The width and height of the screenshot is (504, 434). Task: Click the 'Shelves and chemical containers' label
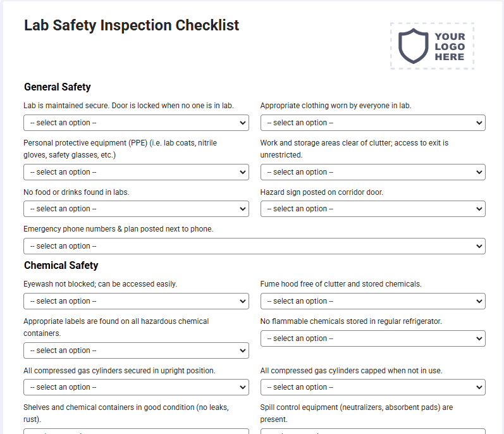pyautogui.click(x=126, y=413)
